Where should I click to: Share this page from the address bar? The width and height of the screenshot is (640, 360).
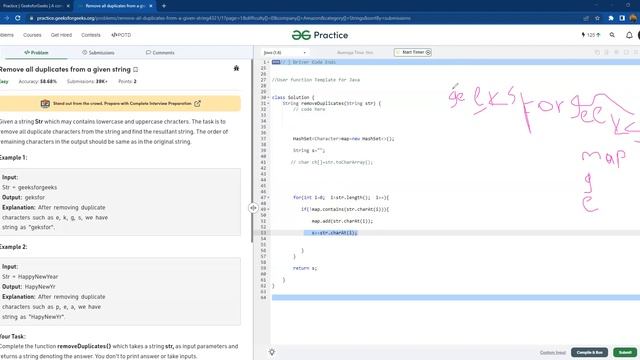pyautogui.click(x=586, y=18)
